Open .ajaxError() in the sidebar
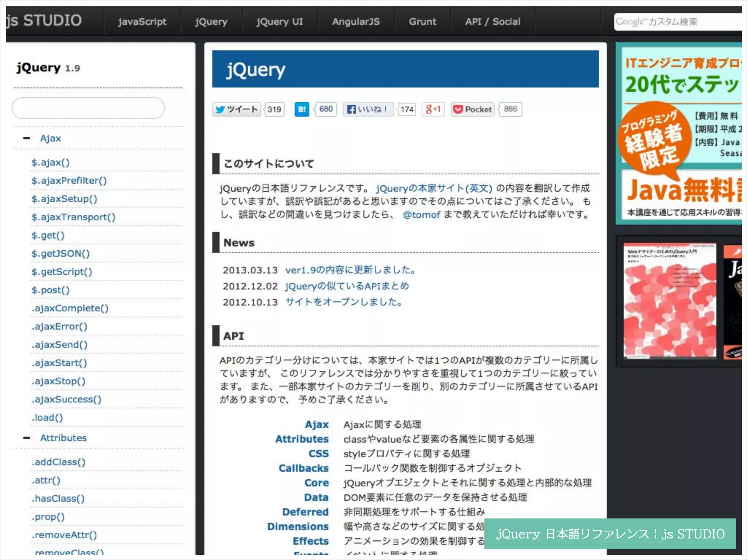This screenshot has height=560, width=747. (59, 327)
